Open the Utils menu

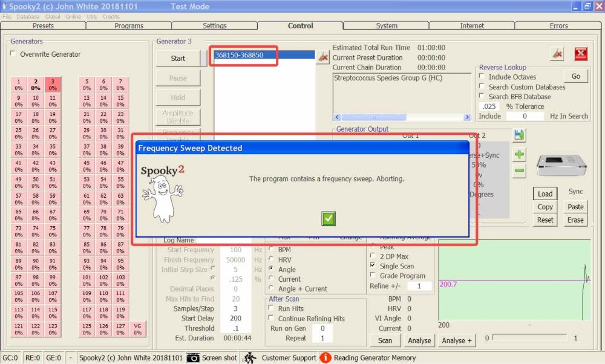[92, 16]
